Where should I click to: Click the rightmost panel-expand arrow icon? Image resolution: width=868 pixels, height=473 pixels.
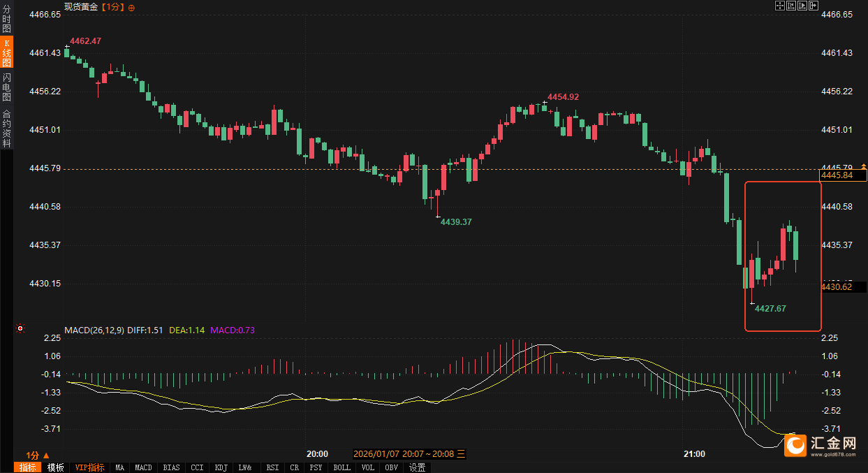(813, 6)
